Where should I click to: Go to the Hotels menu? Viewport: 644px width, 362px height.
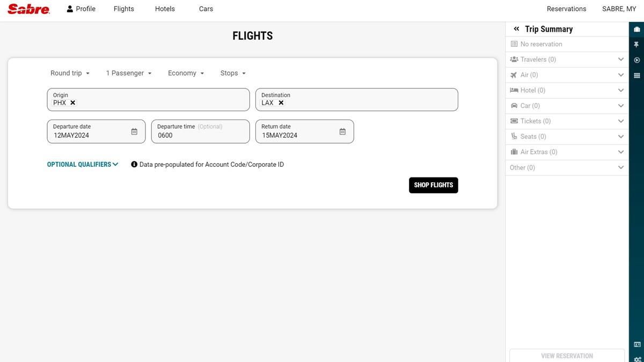[x=165, y=9]
